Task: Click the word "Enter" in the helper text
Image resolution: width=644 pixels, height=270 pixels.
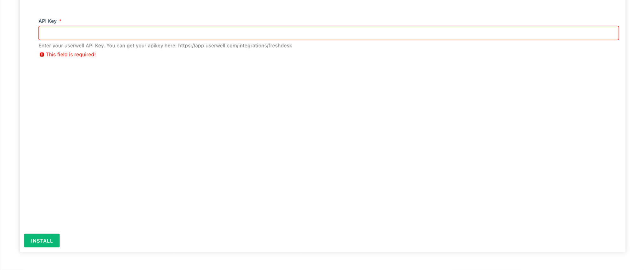Action: pyautogui.click(x=45, y=46)
